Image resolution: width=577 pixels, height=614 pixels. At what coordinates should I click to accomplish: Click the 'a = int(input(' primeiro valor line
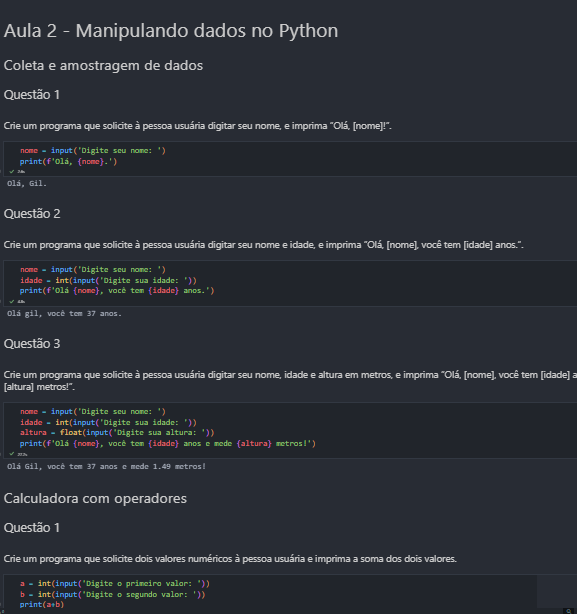click(x=115, y=583)
